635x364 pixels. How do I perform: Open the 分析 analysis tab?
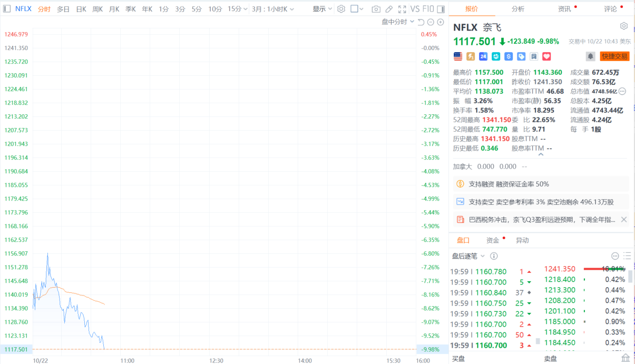[x=518, y=9]
